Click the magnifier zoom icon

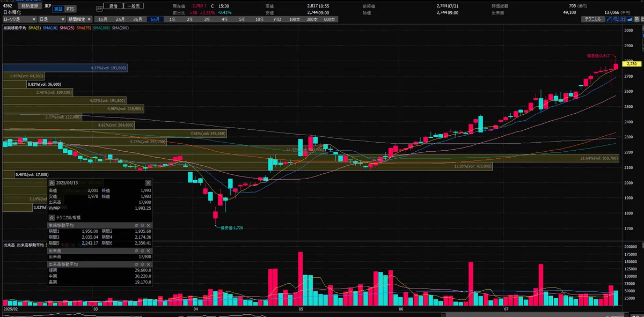click(616, 19)
